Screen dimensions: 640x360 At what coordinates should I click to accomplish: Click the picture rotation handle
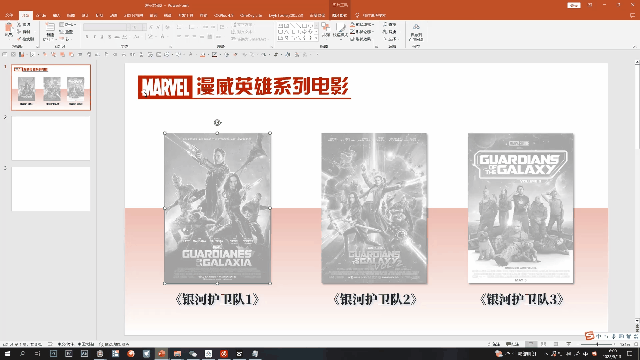click(218, 122)
